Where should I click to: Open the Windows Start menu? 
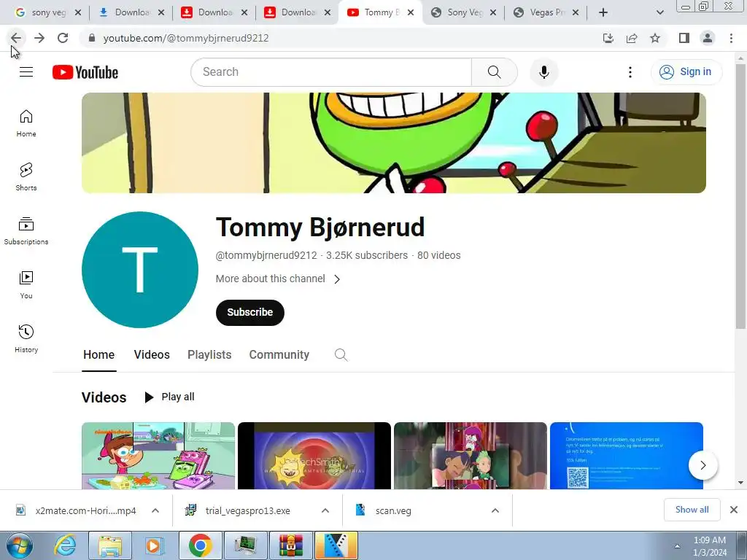pos(19,545)
